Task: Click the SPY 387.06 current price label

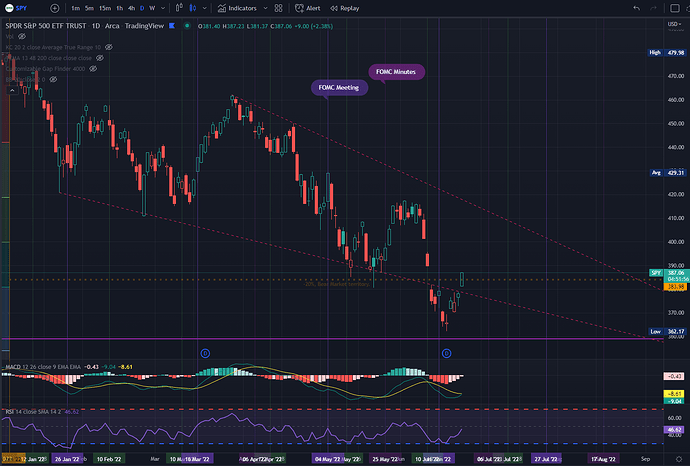Action: click(x=668, y=273)
